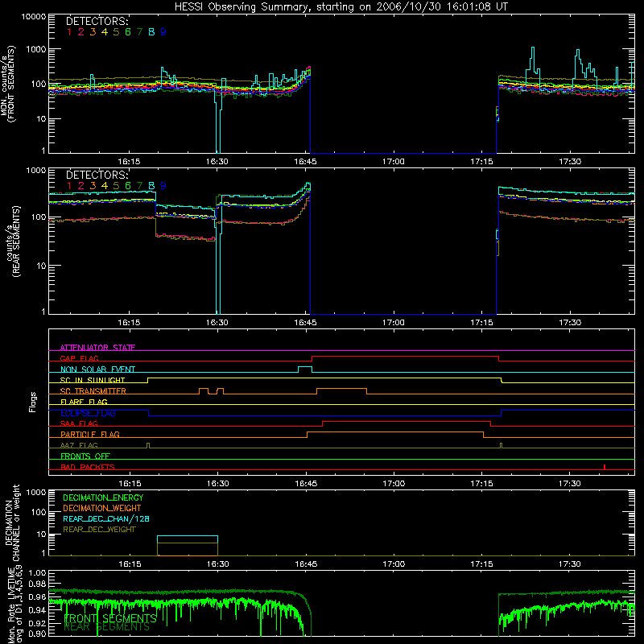
Task: Click the SAA_FLAG label
Action: [79, 423]
